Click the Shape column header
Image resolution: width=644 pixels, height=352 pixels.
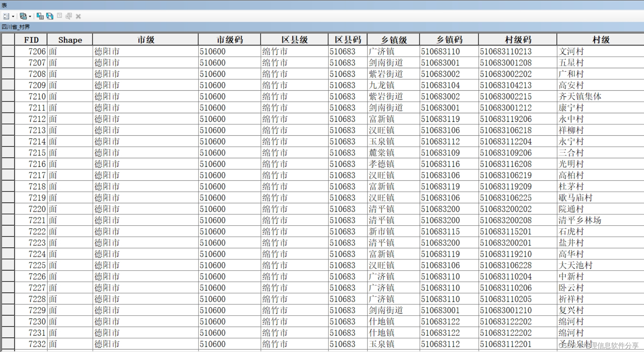pyautogui.click(x=70, y=40)
